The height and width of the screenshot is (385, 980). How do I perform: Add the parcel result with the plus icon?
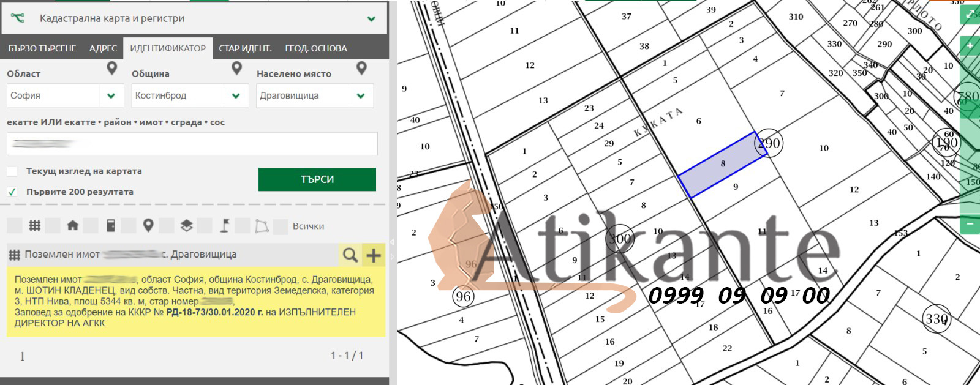click(373, 255)
